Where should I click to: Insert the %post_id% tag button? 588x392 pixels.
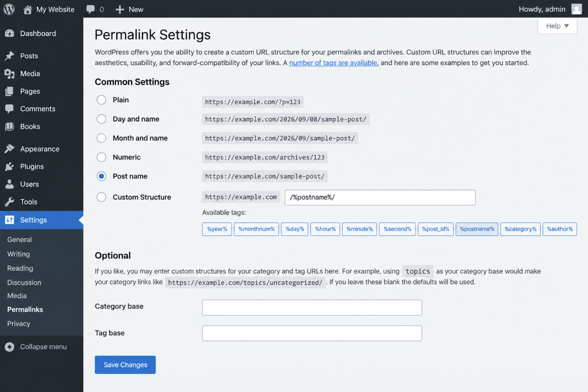pos(435,229)
